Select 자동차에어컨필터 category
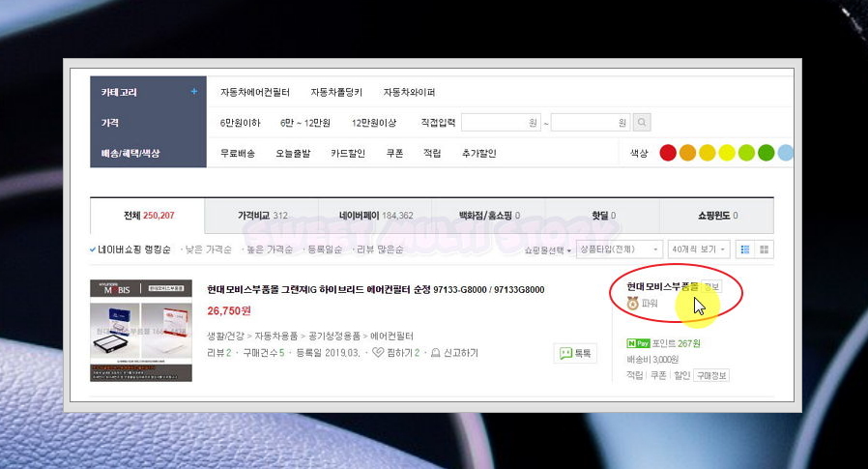Screen dimensions: 868x469 [x=254, y=92]
